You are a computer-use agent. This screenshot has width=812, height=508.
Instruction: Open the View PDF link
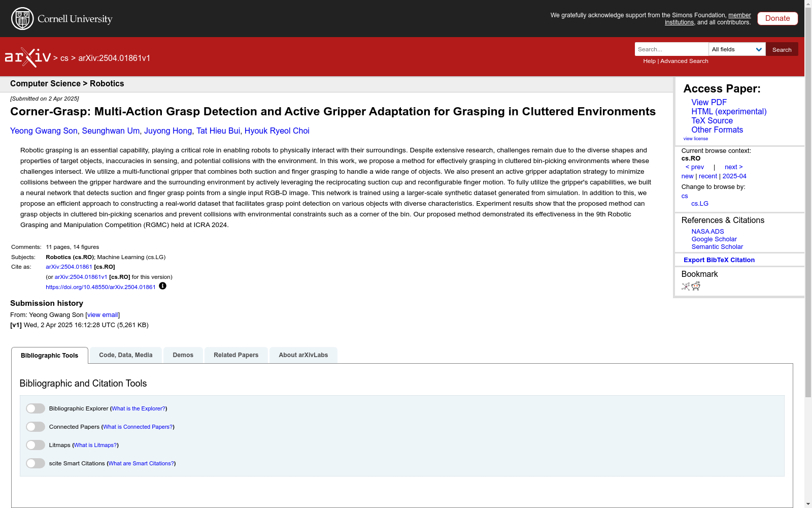pyautogui.click(x=709, y=102)
